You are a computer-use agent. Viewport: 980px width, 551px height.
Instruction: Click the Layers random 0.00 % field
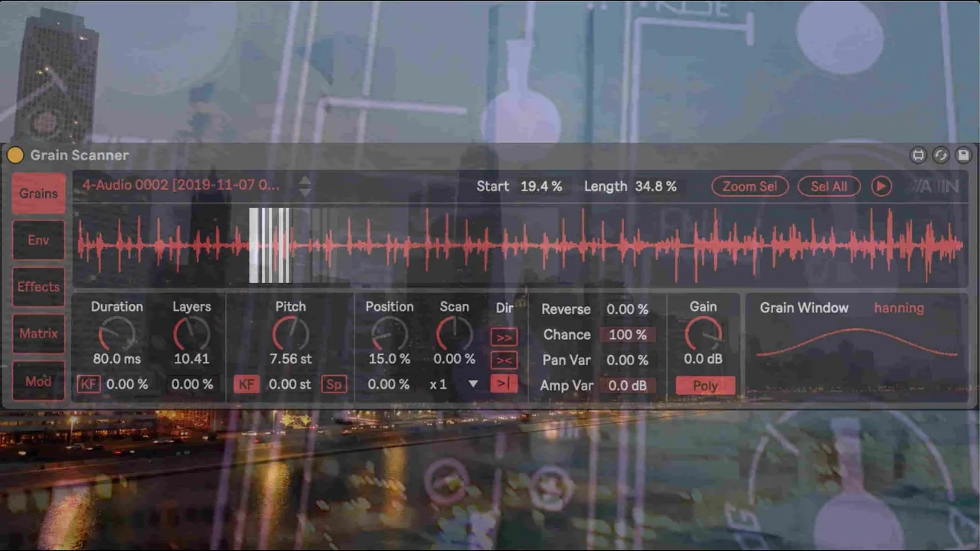point(192,384)
